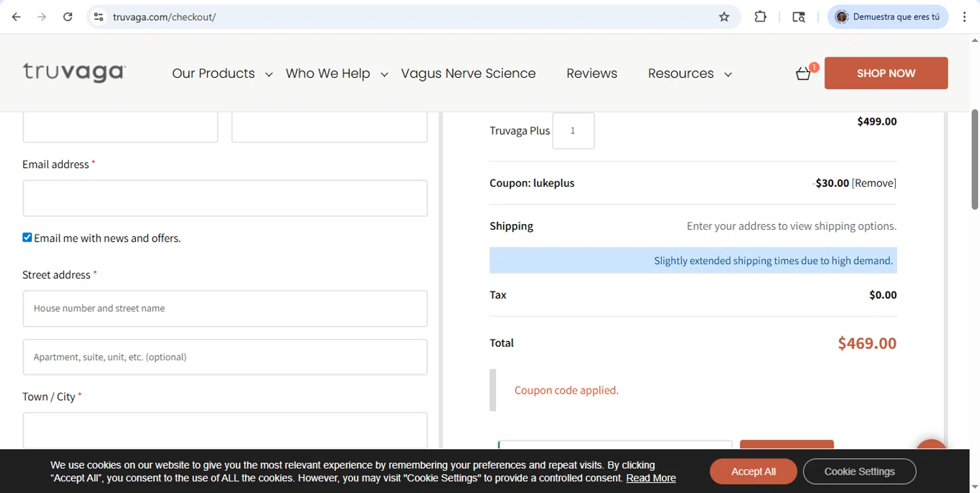Uncheck 'Email me with news and offers'
The image size is (980, 493).
[27, 238]
